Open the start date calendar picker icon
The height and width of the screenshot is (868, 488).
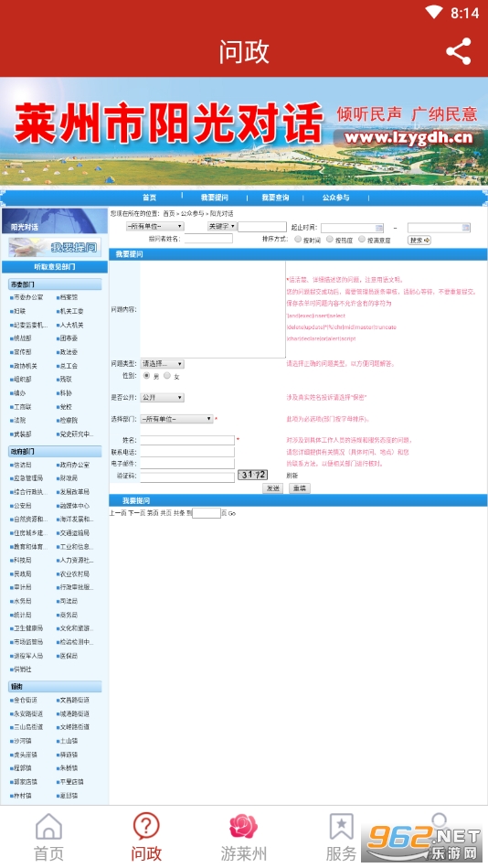379,228
